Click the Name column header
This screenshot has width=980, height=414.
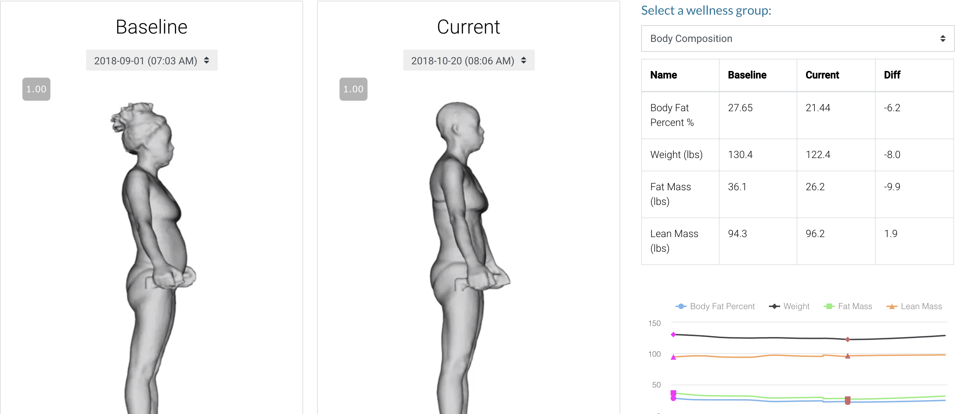coord(663,75)
